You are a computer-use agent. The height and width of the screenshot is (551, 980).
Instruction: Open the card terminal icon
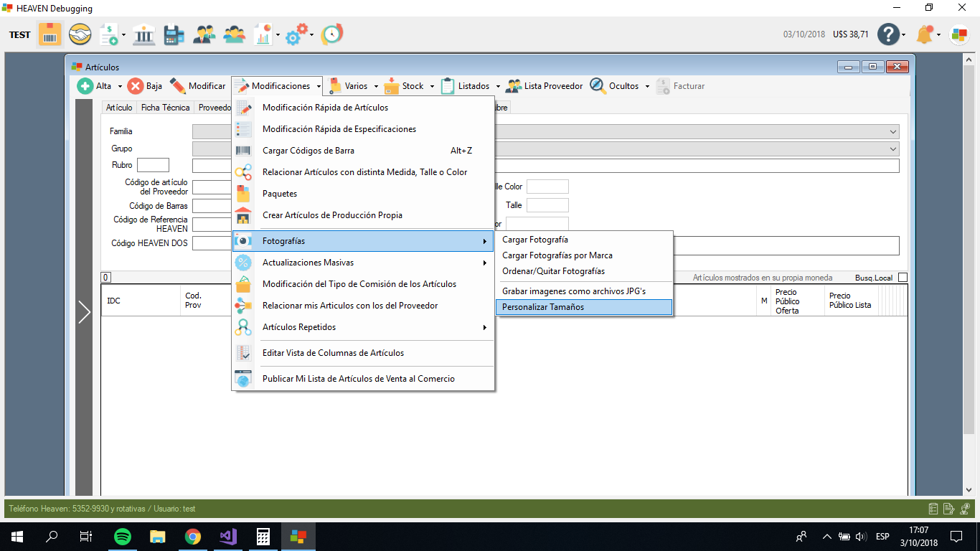pos(174,34)
